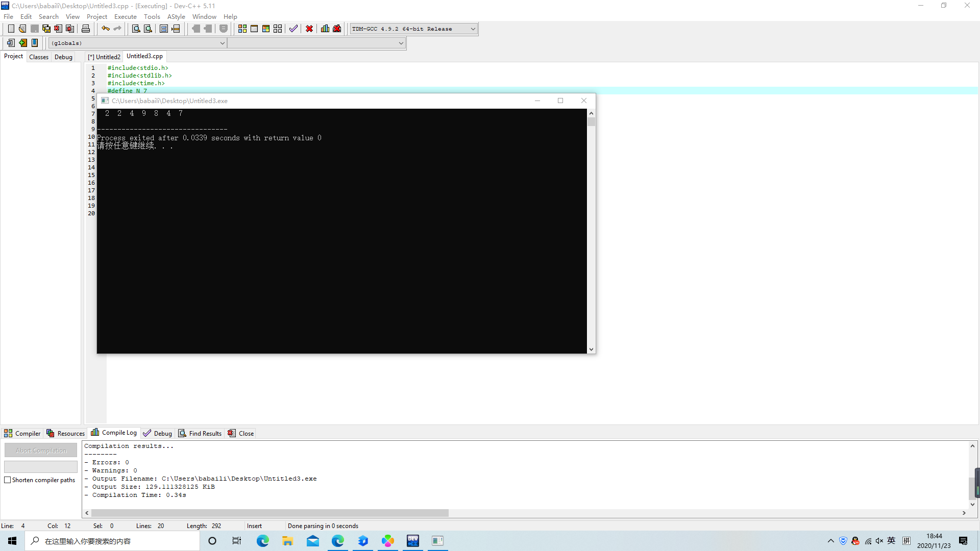Click the red X stop execution icon
Image resolution: width=980 pixels, height=551 pixels.
(309, 29)
